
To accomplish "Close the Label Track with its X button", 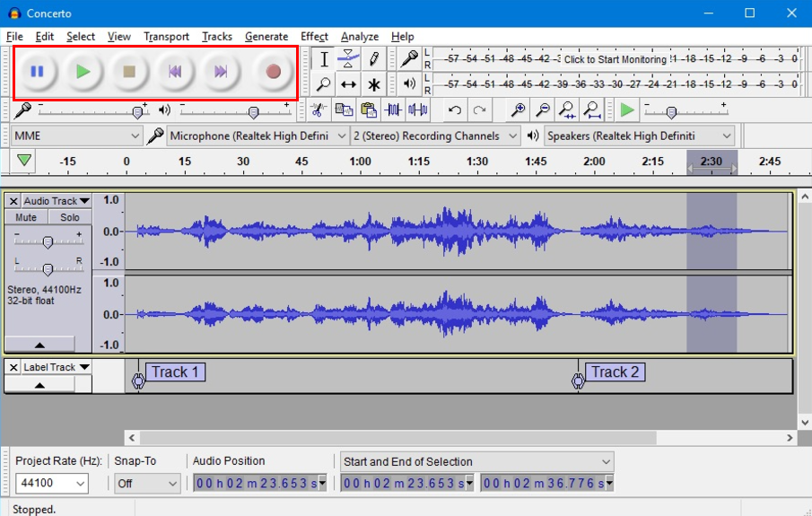I will [13, 367].
